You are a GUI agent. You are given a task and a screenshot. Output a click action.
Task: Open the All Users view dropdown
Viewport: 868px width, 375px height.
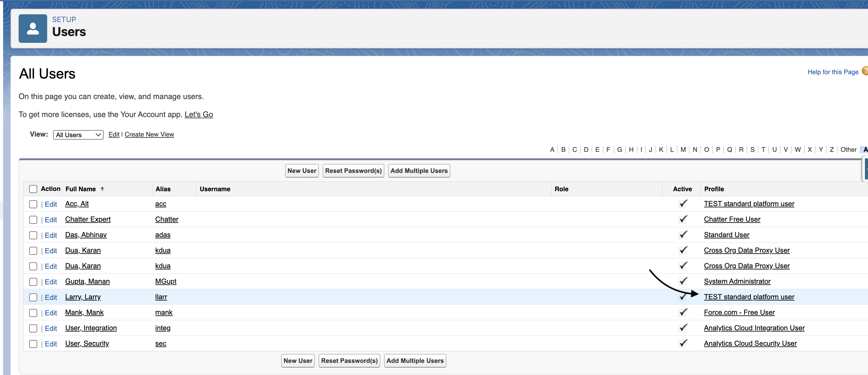[78, 135]
